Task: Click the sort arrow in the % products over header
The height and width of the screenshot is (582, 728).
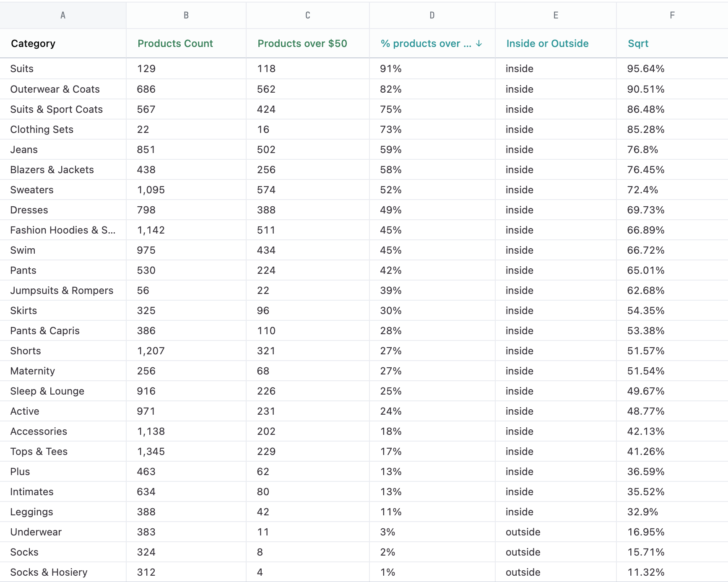Action: pyautogui.click(x=479, y=44)
